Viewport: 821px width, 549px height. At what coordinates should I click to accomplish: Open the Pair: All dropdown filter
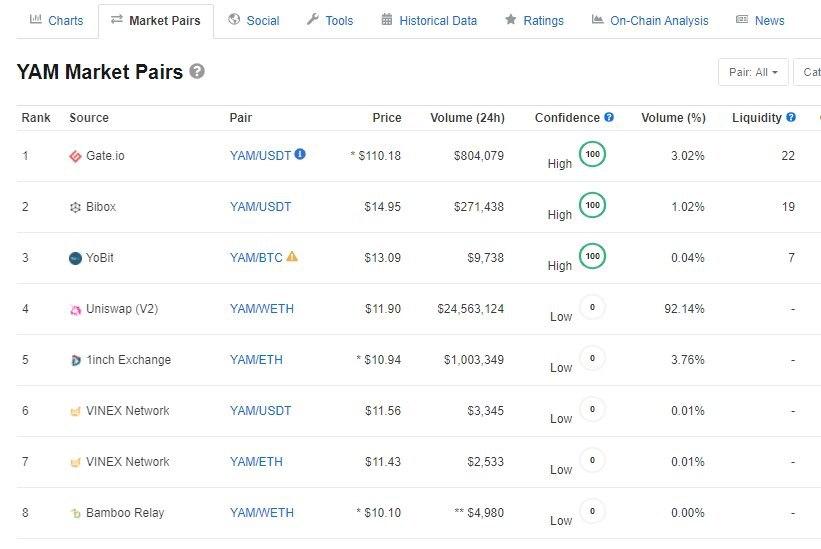pos(753,72)
